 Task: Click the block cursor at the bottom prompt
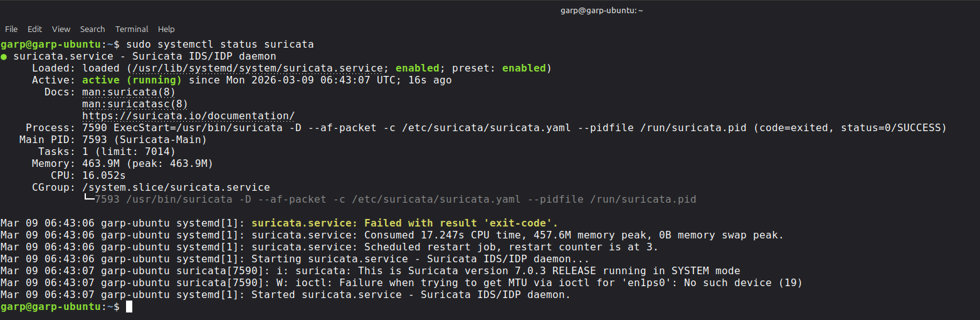pyautogui.click(x=129, y=306)
